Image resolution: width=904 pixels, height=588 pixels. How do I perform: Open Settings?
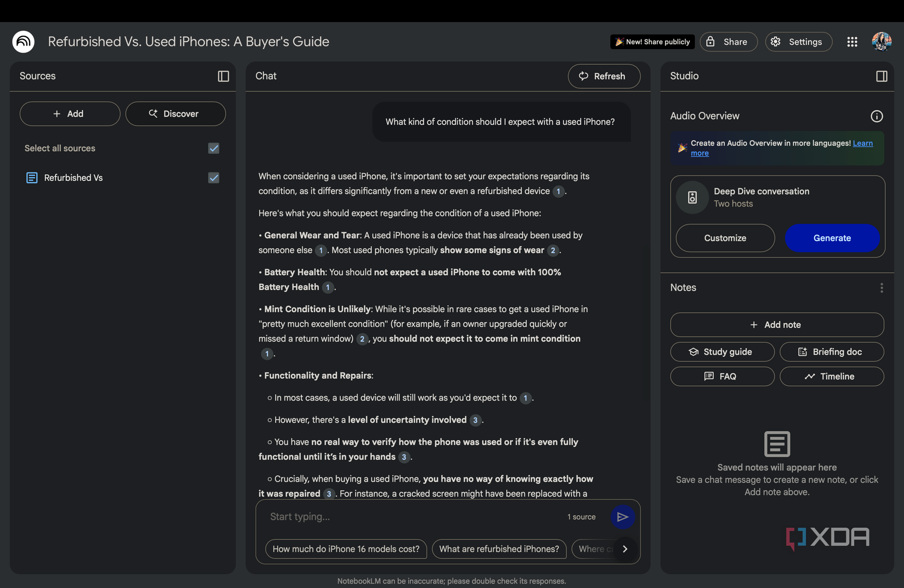coord(798,42)
